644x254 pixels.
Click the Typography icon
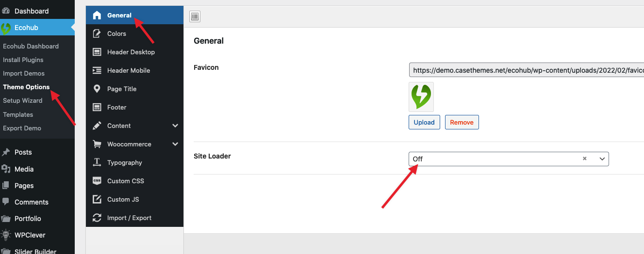tap(97, 162)
